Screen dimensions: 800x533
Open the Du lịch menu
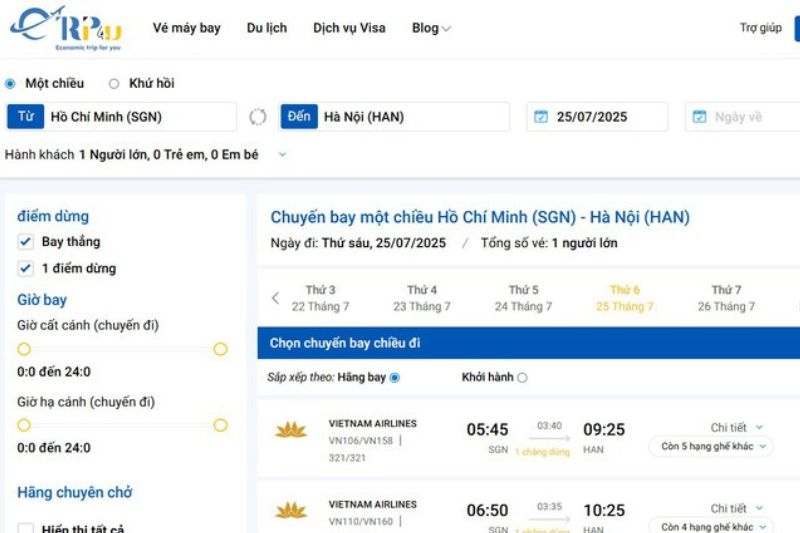click(x=267, y=28)
